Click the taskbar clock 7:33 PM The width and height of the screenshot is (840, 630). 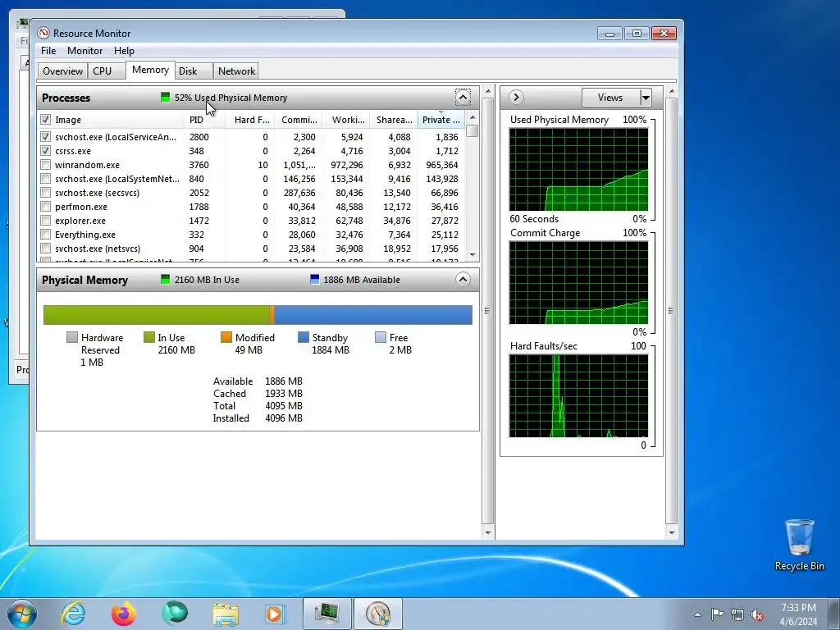[798, 608]
